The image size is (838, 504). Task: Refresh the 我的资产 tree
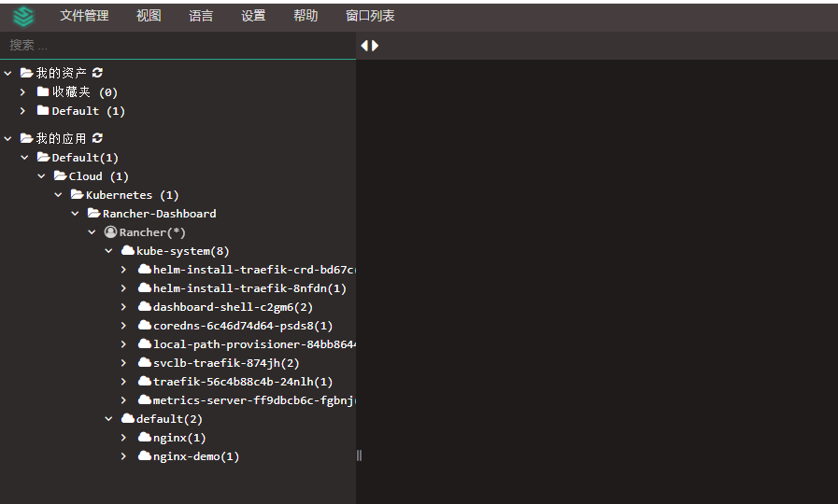coord(97,72)
